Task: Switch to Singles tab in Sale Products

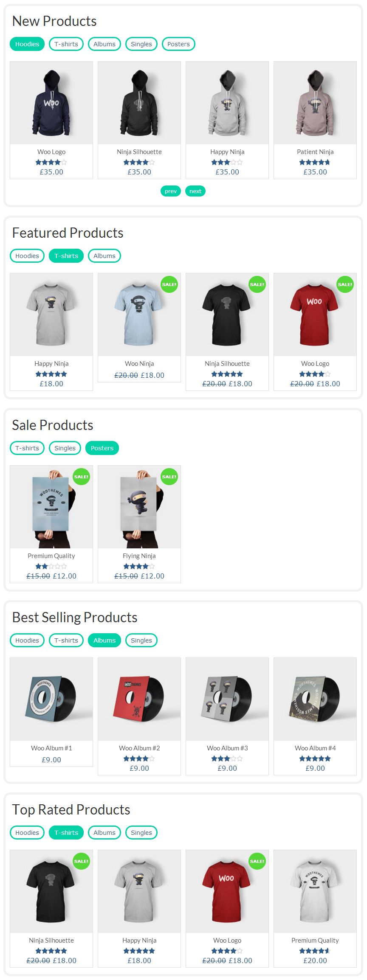Action: [65, 448]
